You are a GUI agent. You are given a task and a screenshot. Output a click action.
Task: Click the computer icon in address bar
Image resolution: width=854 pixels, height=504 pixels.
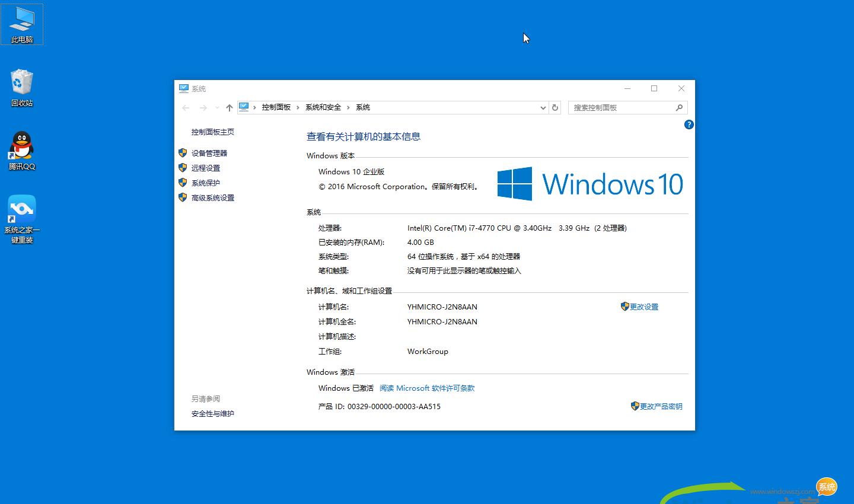(244, 107)
